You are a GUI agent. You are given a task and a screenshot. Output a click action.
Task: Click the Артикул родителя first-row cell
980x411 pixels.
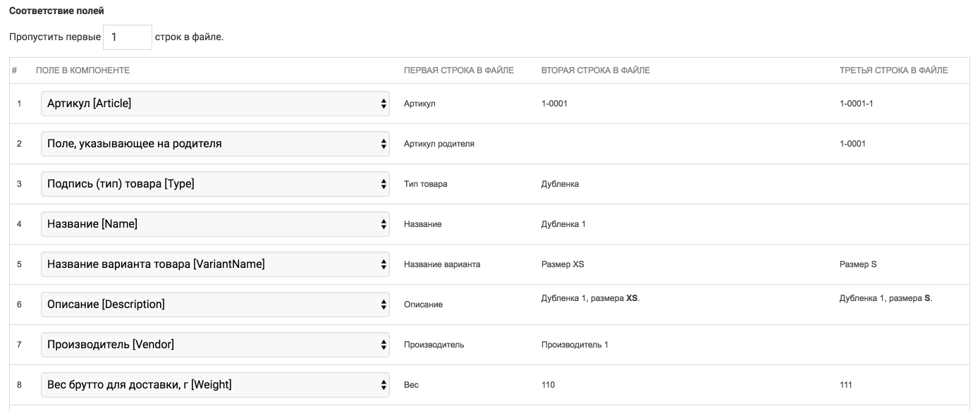pos(439,144)
